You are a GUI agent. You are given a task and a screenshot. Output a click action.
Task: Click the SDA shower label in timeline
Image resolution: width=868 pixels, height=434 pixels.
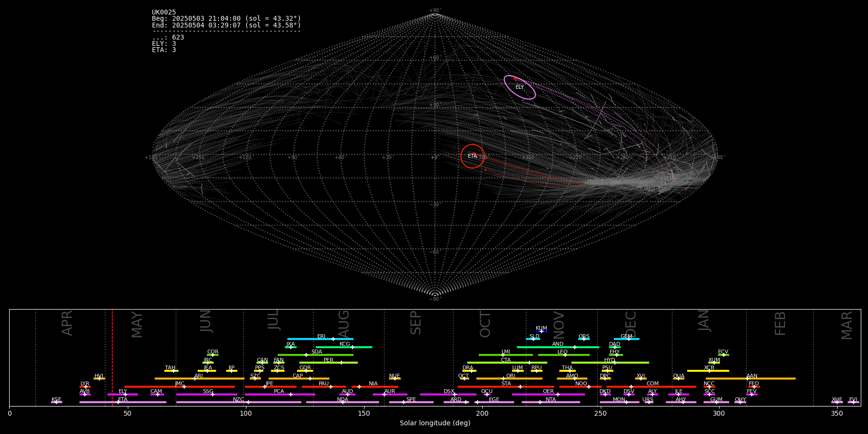tap(317, 352)
